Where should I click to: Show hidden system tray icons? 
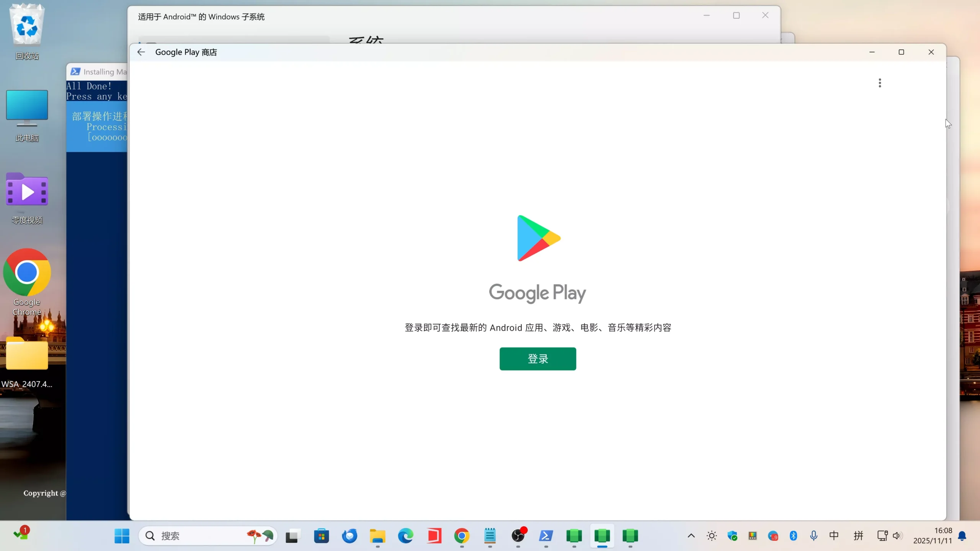click(x=691, y=536)
